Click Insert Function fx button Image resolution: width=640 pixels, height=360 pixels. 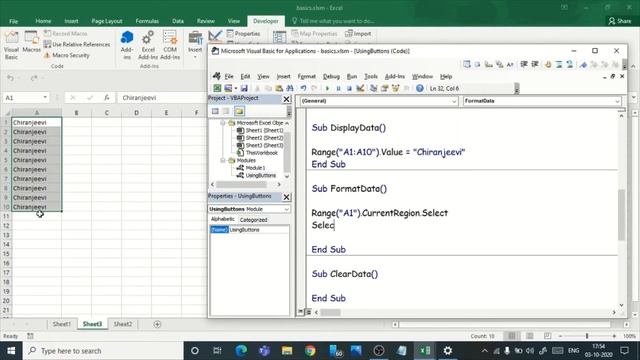[107, 98]
